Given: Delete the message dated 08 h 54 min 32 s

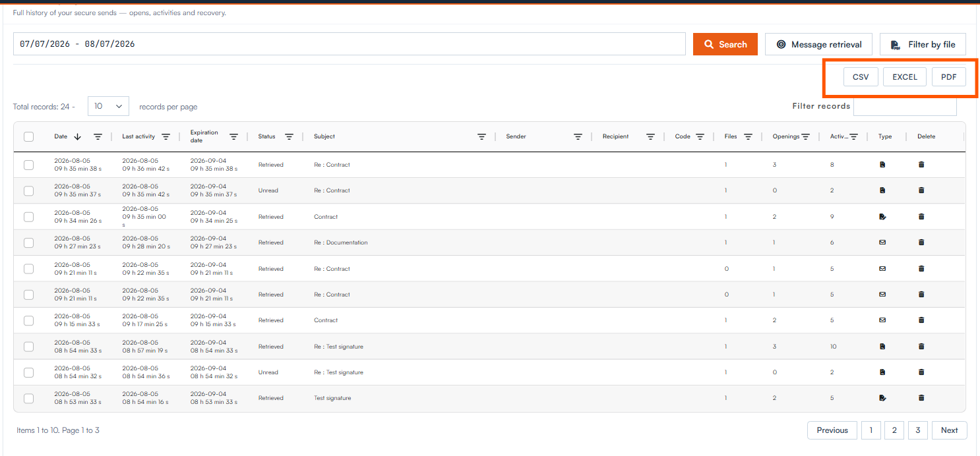Looking at the screenshot, I should point(921,372).
